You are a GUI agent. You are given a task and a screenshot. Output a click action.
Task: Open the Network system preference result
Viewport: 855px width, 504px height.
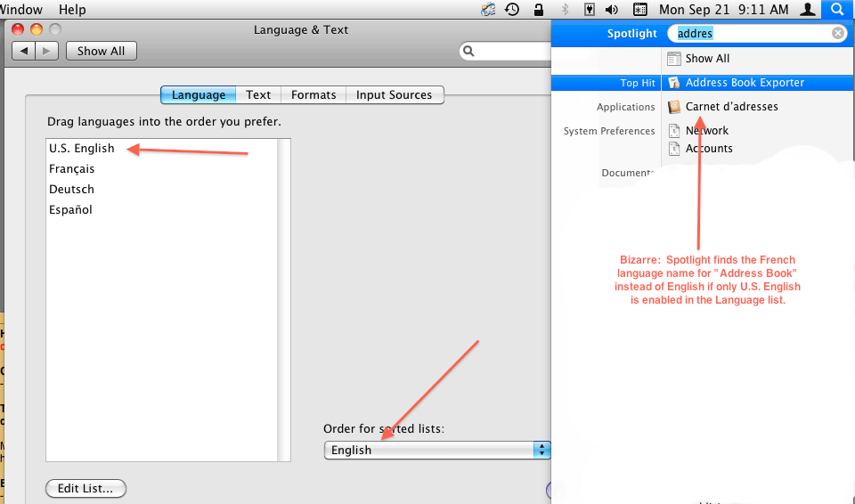pos(706,130)
